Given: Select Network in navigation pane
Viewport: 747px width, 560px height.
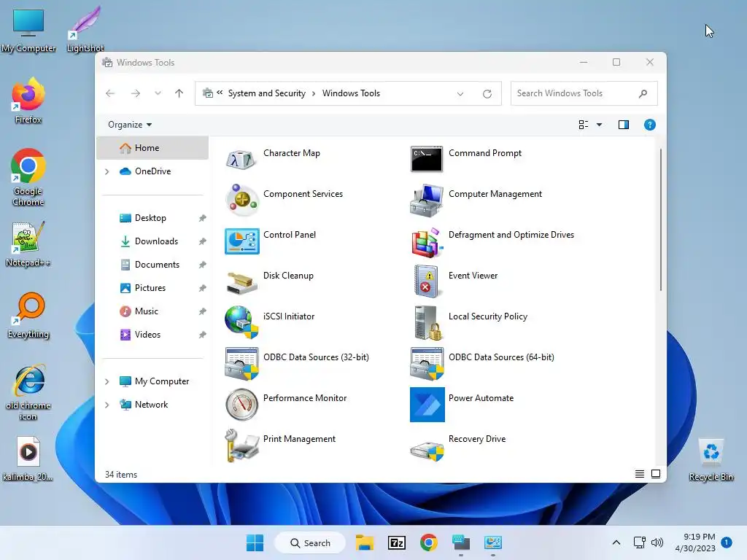Looking at the screenshot, I should click(152, 405).
